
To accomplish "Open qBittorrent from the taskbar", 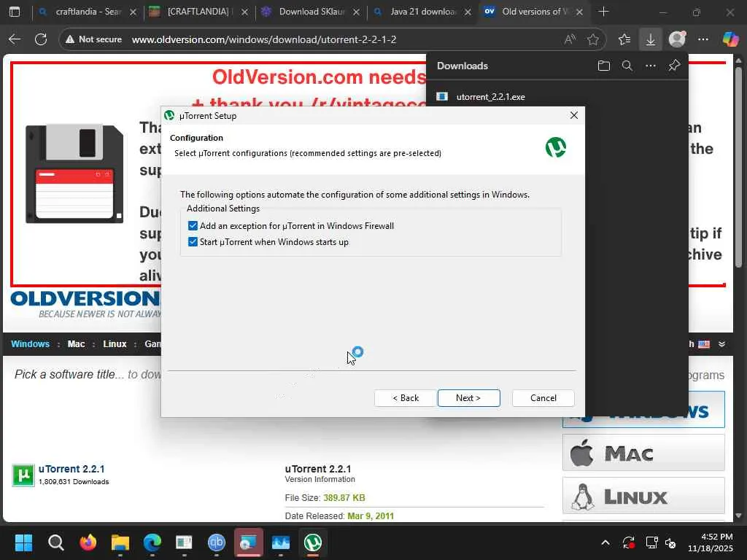I will (217, 542).
